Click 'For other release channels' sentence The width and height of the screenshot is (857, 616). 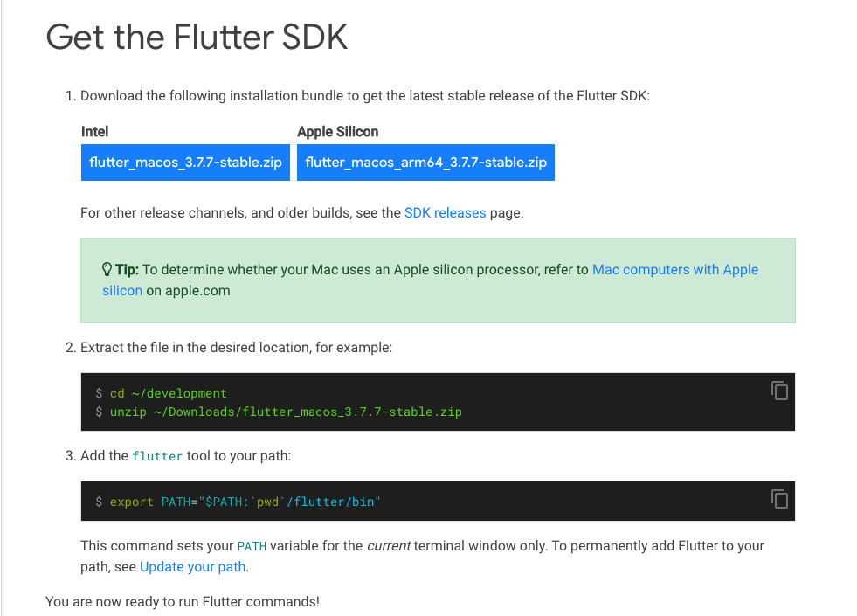click(301, 212)
